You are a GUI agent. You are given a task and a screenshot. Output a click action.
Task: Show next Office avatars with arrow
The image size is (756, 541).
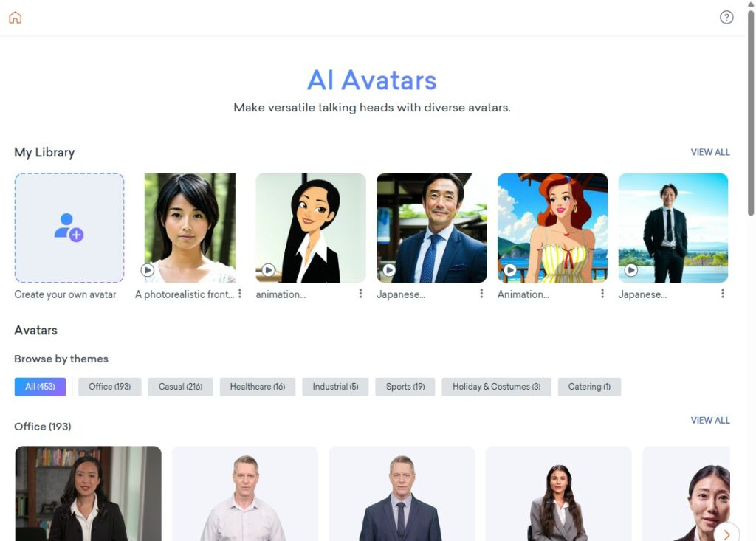[726, 534]
